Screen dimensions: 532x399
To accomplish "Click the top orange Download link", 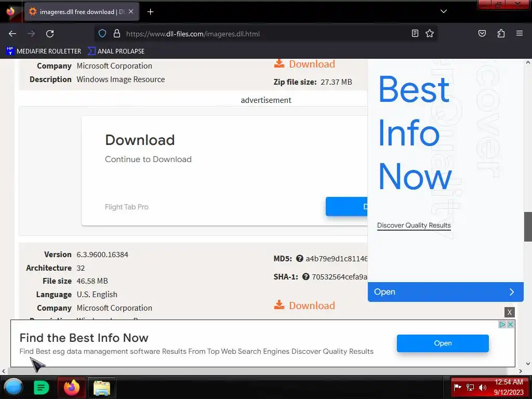I will coord(304,64).
